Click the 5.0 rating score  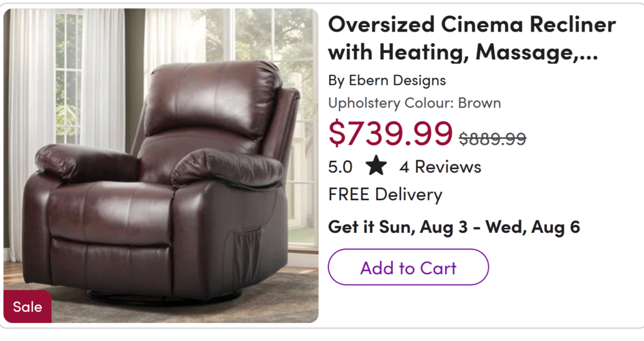[340, 167]
